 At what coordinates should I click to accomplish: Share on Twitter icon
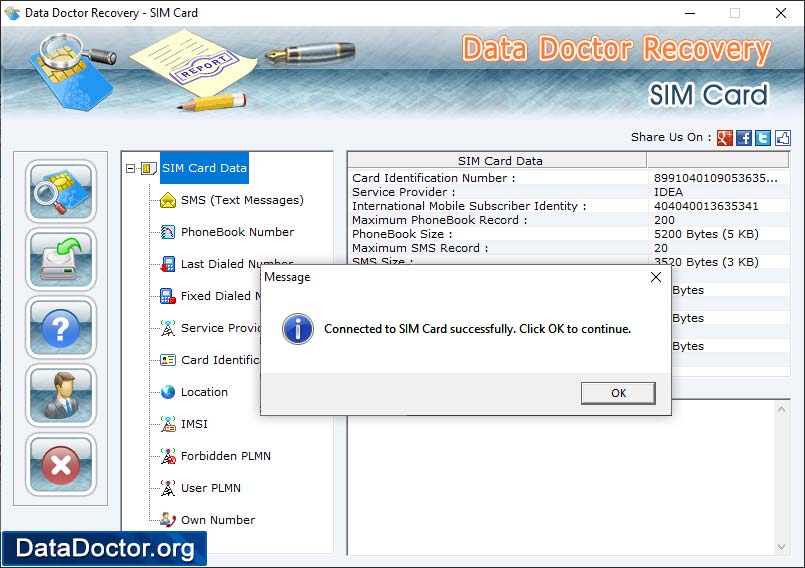click(x=763, y=138)
